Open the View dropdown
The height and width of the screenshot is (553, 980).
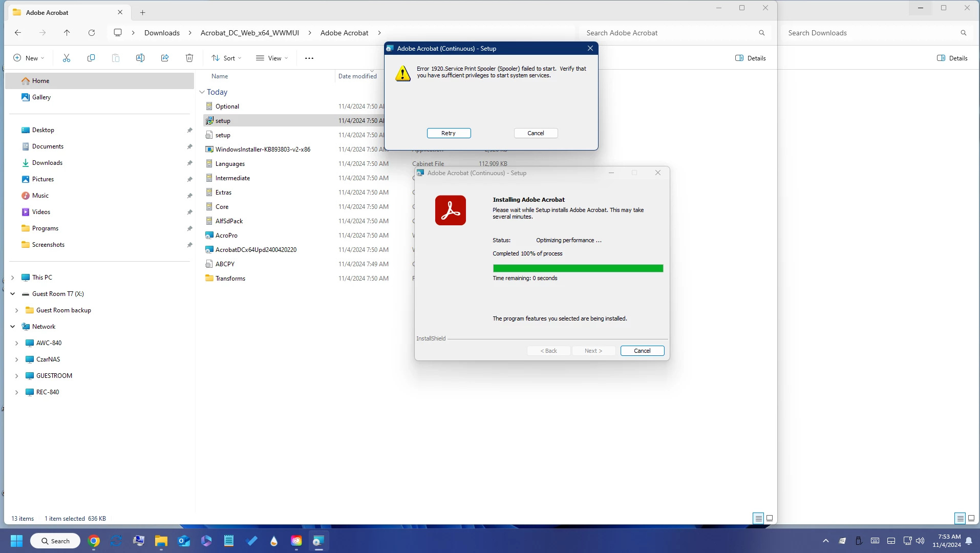[272, 58]
